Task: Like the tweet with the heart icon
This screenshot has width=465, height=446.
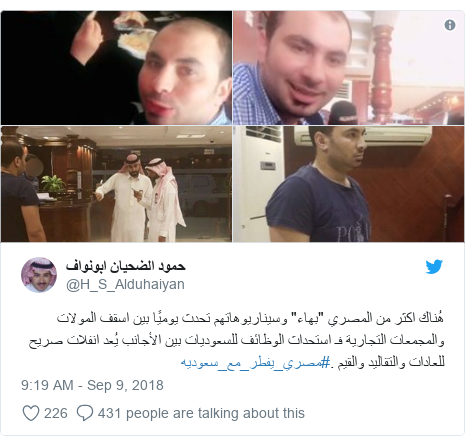Action: pyautogui.click(x=31, y=413)
